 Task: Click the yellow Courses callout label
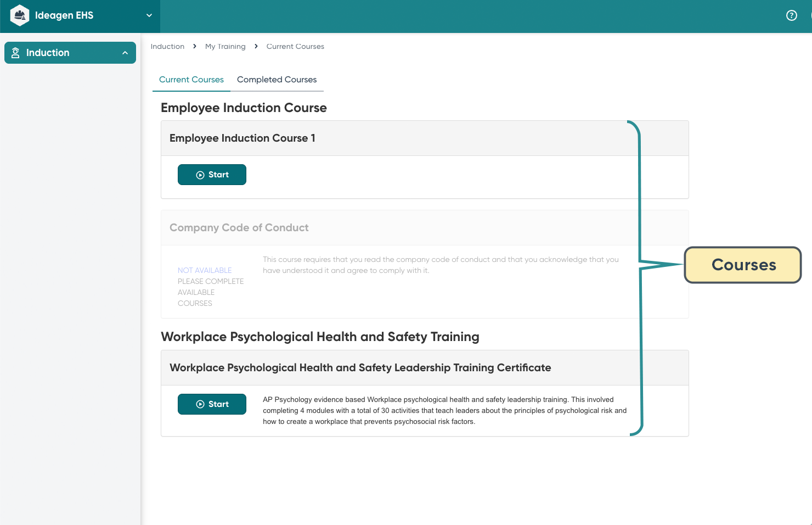[743, 265]
